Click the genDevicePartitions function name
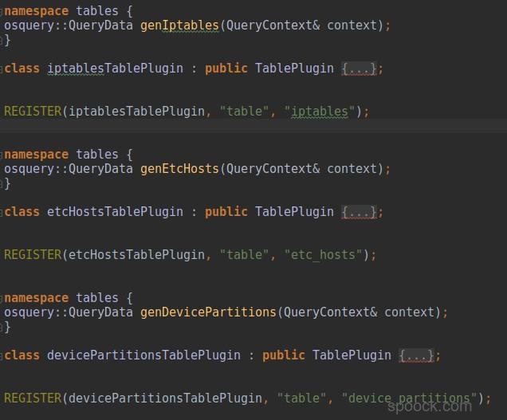Viewport: 507px width, 420px height. point(208,312)
